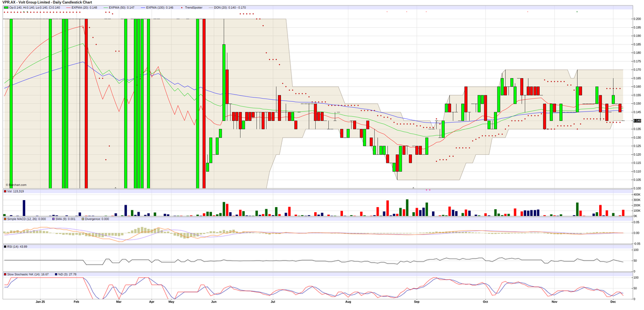The image size is (644, 310).
Task: Click the 200K volume axis label
Action: pos(636,205)
